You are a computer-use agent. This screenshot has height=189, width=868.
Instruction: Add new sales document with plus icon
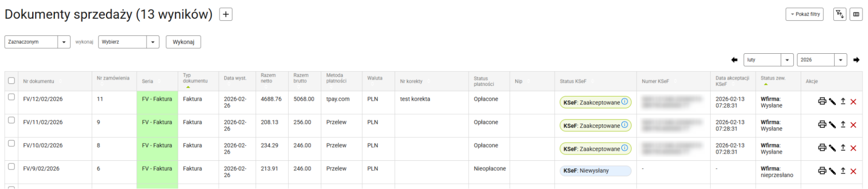pyautogui.click(x=226, y=14)
